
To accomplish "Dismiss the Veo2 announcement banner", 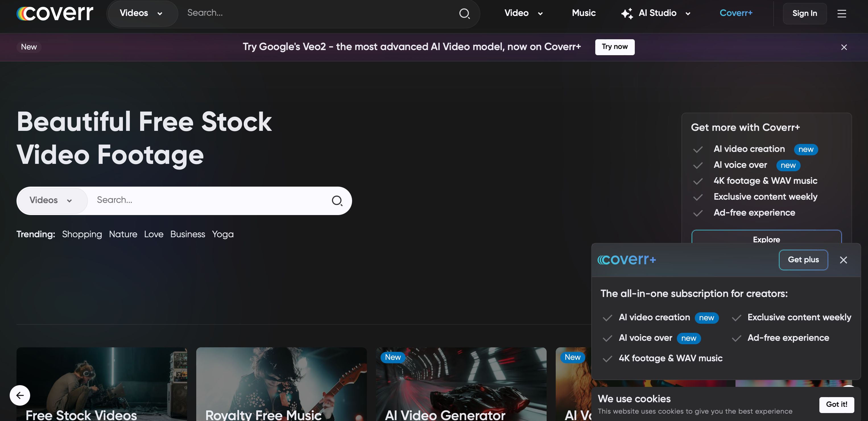I will pyautogui.click(x=844, y=47).
